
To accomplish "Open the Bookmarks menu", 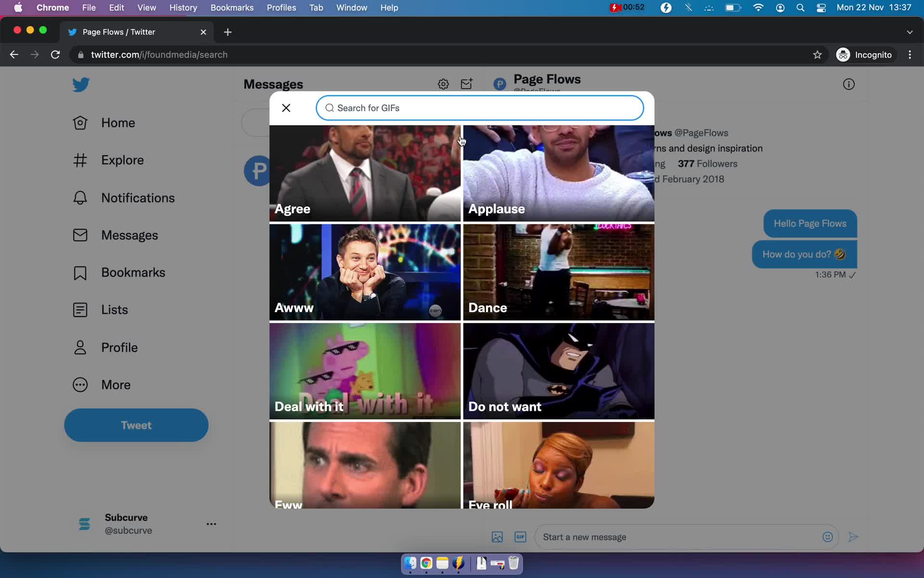I will (x=232, y=8).
